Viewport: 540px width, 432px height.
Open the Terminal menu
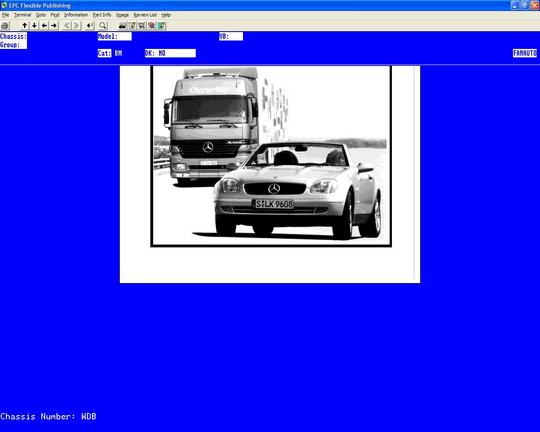coord(22,15)
